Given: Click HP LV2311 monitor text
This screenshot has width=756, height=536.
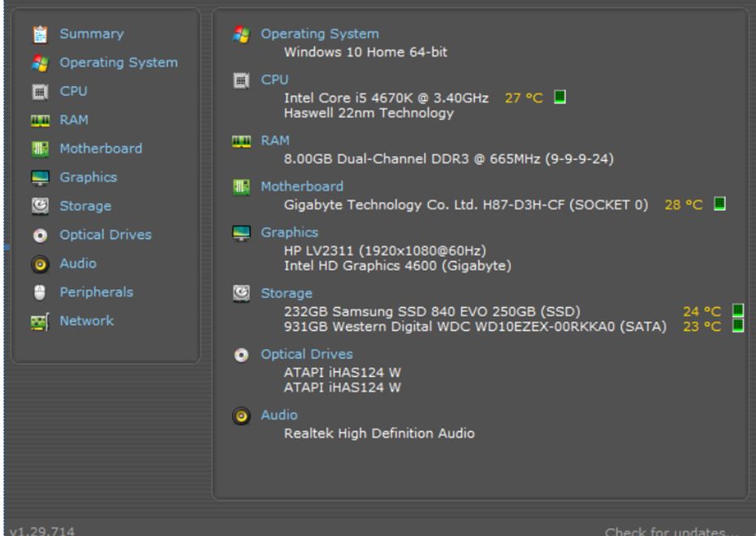Looking at the screenshot, I should pyautogui.click(x=385, y=251).
